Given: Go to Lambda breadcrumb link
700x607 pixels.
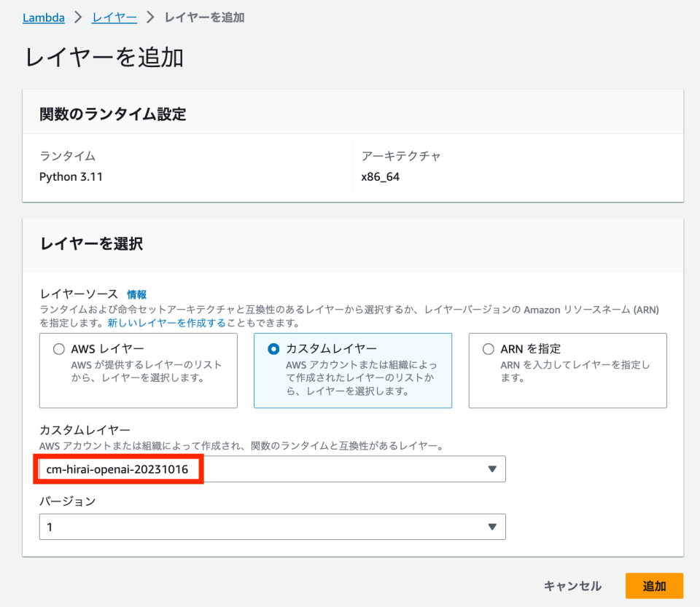Looking at the screenshot, I should coord(44,17).
